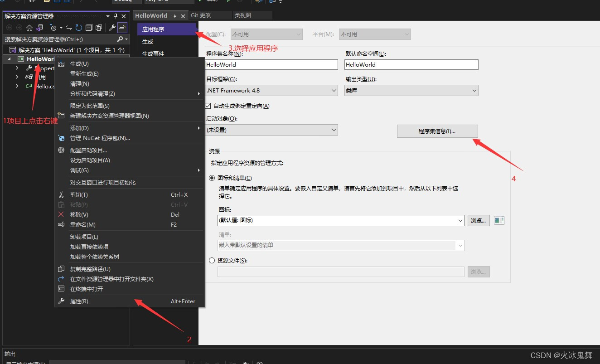
Task: Collapse All items in Solution Explorer
Action: tap(88, 28)
